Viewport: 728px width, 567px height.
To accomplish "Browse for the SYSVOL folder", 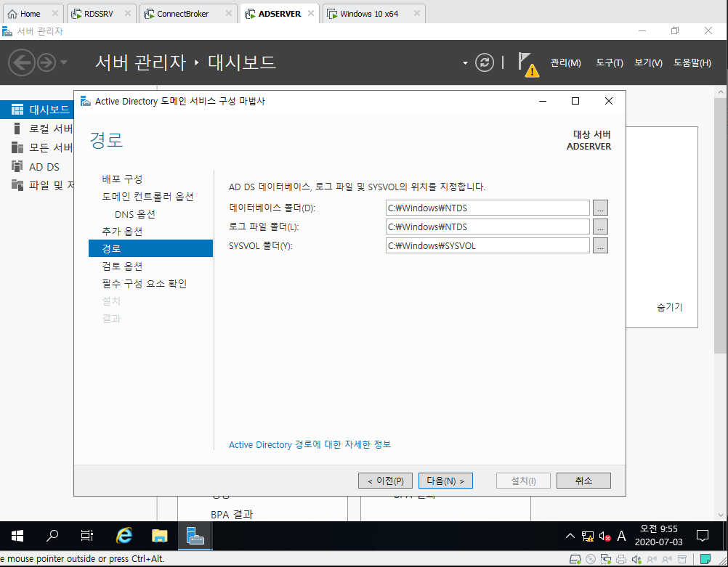I will click(600, 245).
